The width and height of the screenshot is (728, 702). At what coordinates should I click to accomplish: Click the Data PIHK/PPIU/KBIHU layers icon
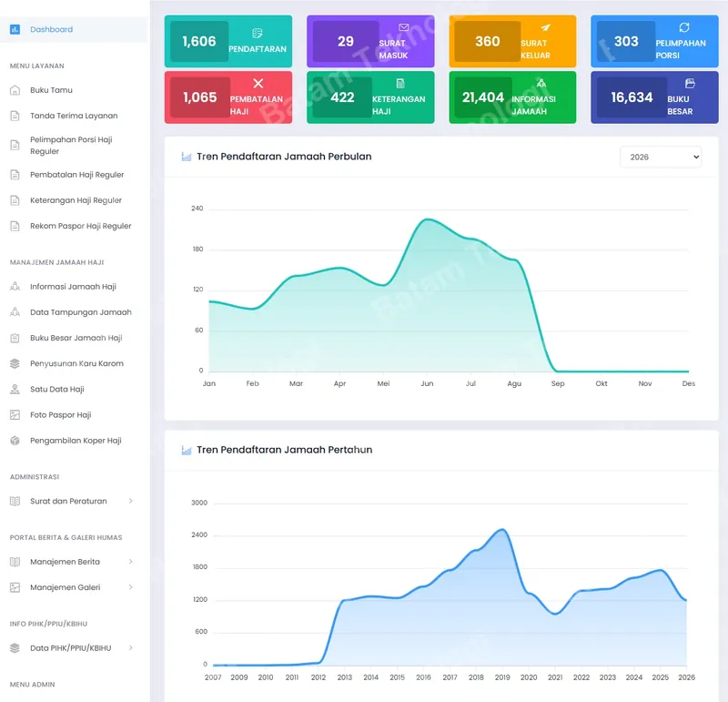click(x=15, y=648)
